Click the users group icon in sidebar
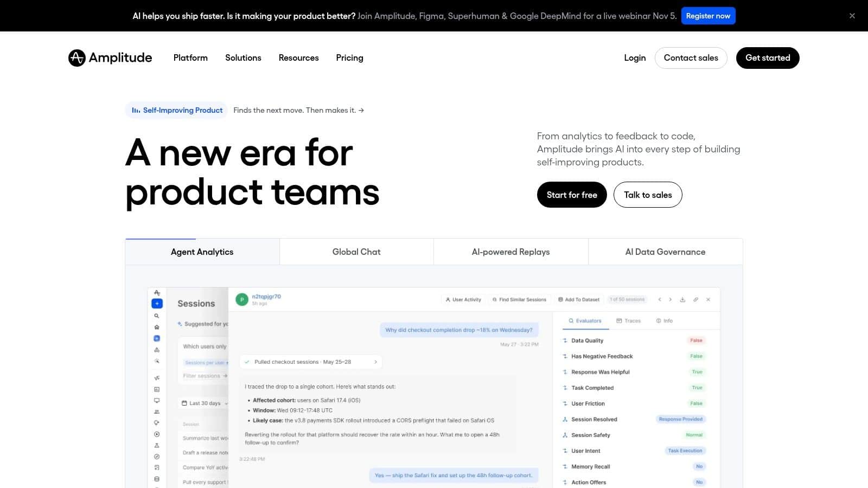This screenshot has width=868, height=488. (157, 412)
